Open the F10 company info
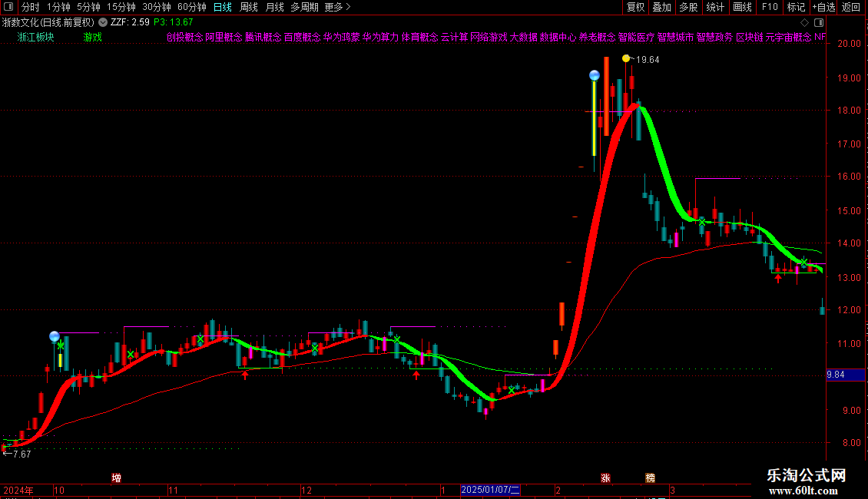Screen dimensions: 868x499 770,7
